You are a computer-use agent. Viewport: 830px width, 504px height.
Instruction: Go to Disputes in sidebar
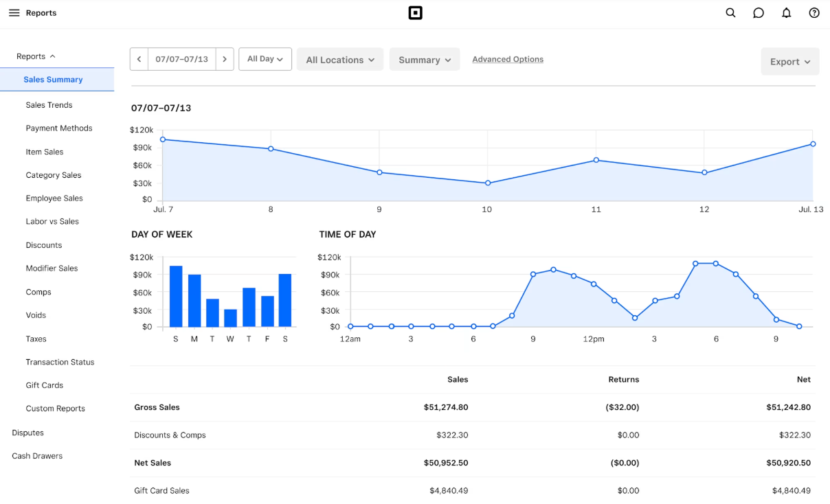click(27, 433)
